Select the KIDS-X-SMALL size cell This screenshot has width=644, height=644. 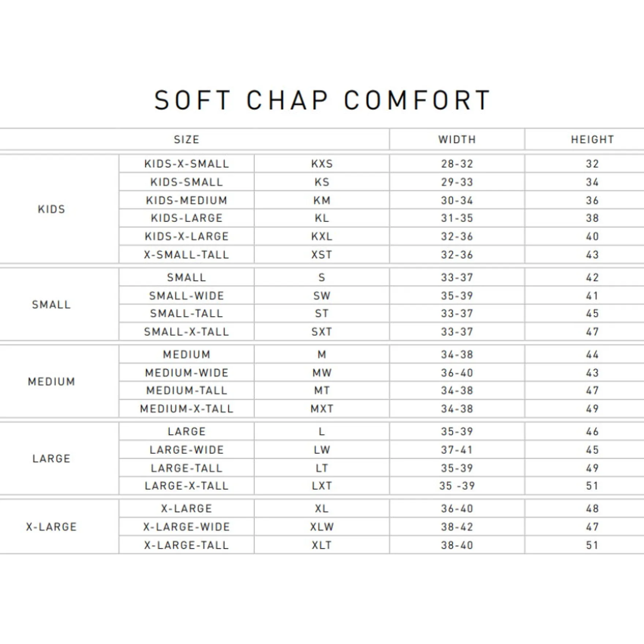187,164
